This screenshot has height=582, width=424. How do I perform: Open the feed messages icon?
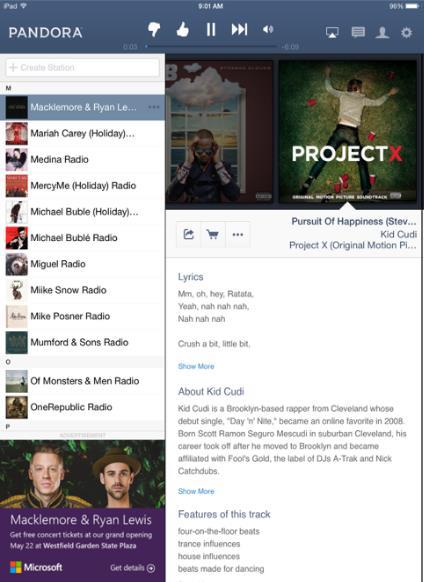pyautogui.click(x=358, y=32)
